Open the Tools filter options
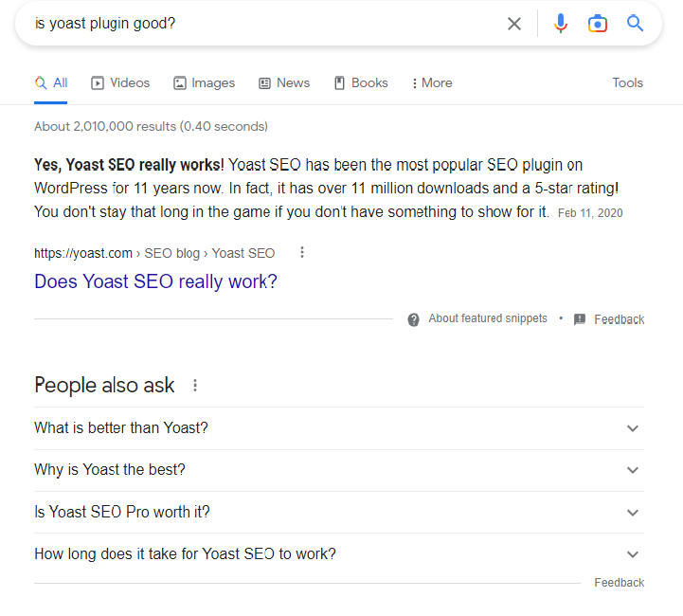 (x=627, y=82)
